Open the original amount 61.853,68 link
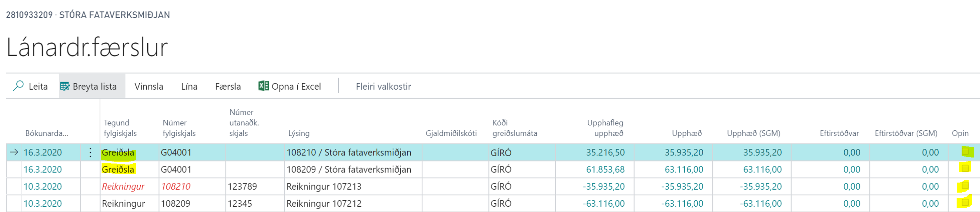The height and width of the screenshot is (212, 980). point(605,170)
